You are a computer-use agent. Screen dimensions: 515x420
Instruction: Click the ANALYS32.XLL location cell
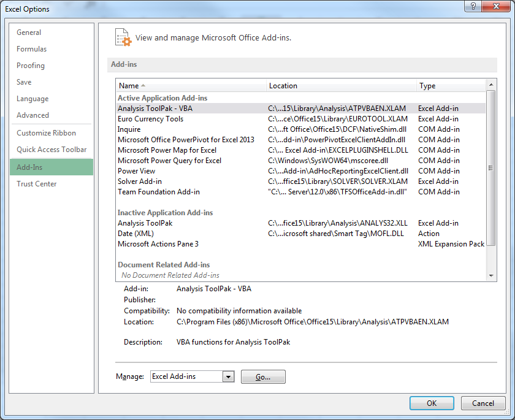[338, 223]
